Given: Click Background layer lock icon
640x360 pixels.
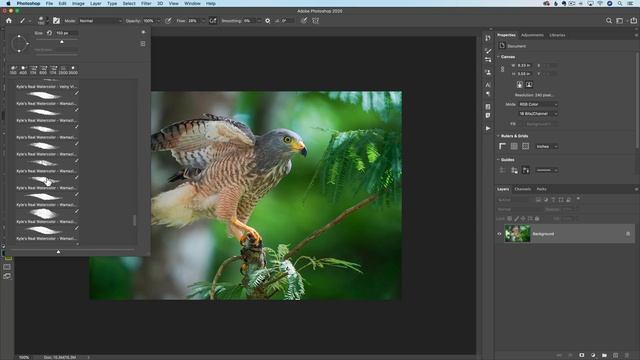Looking at the screenshot, I should [628, 234].
